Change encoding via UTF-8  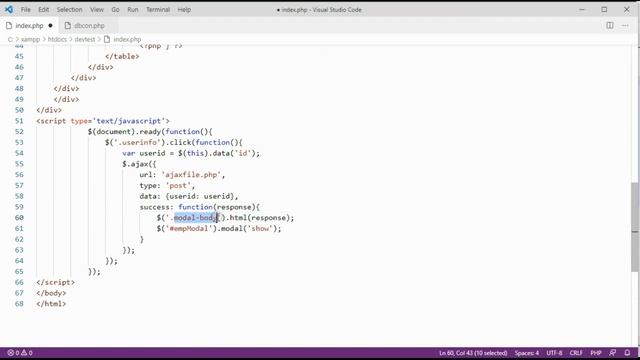click(x=554, y=353)
